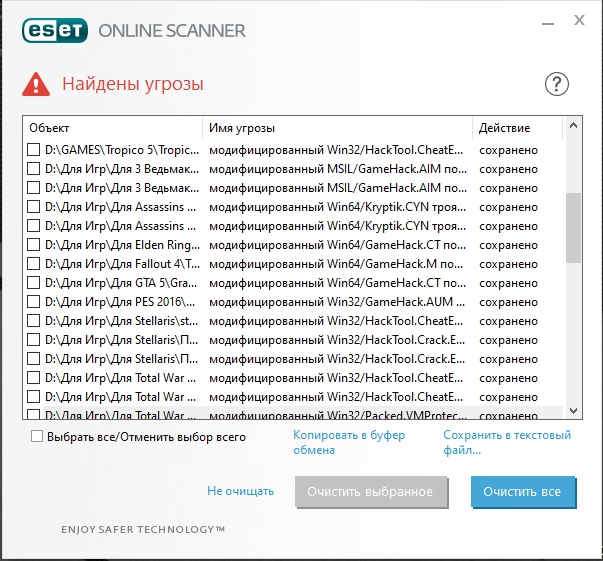This screenshot has height=561, width=603.
Task: Close the ESET Online Scanner window
Action: (580, 20)
